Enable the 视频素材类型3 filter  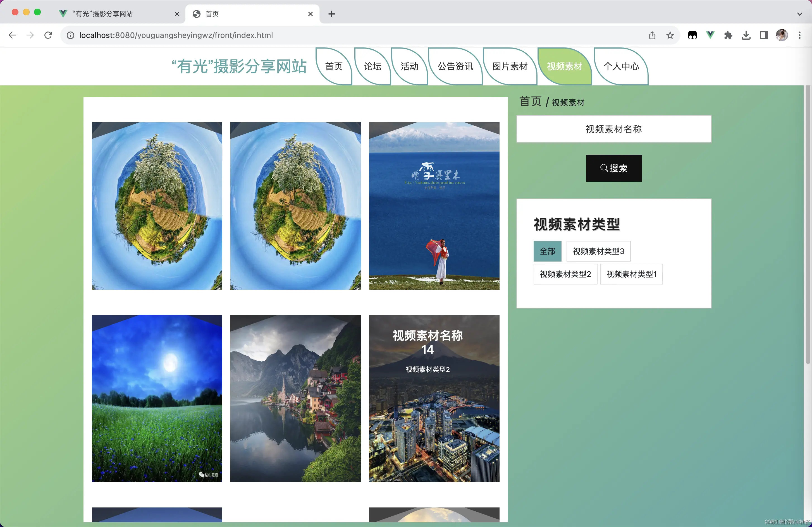tap(598, 251)
